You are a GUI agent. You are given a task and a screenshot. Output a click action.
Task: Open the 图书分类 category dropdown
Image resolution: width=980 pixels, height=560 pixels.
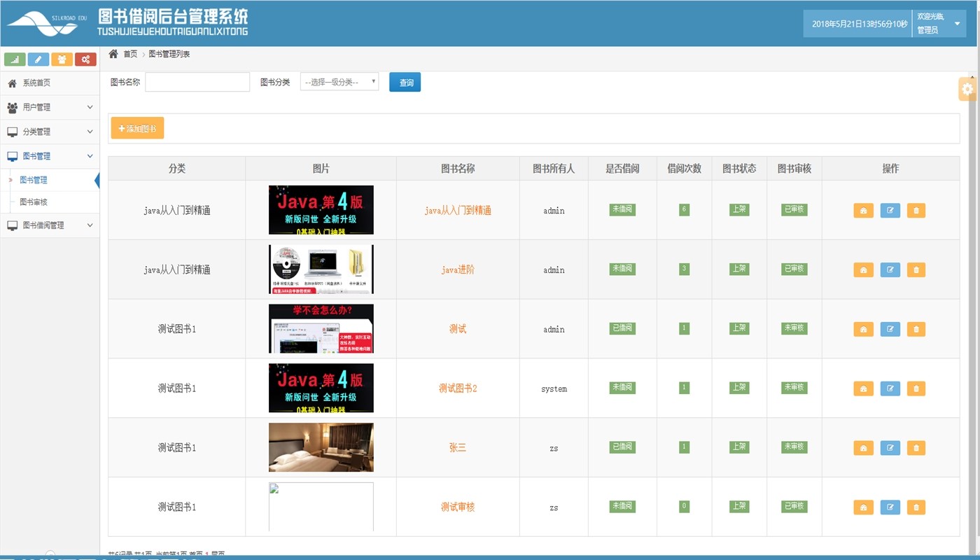339,83
